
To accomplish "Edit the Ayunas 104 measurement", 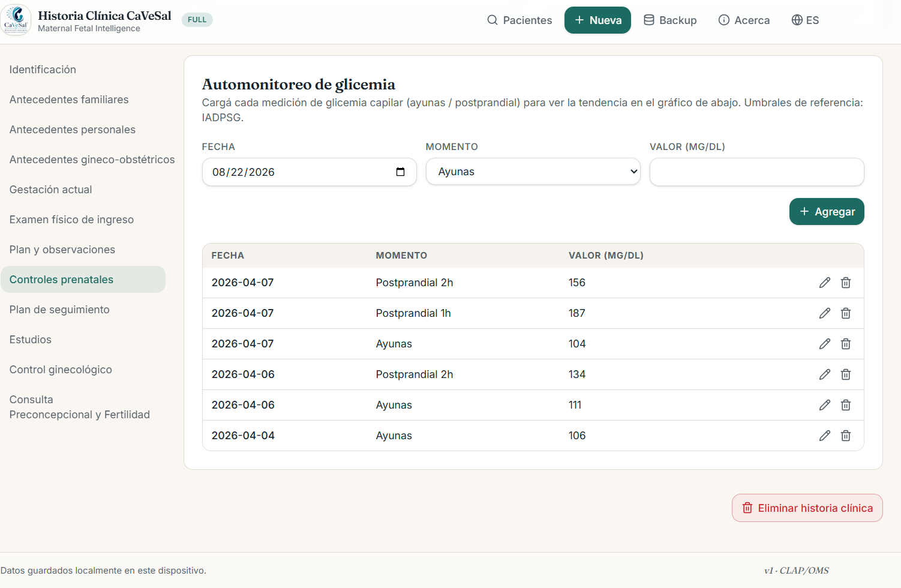I will pyautogui.click(x=825, y=344).
